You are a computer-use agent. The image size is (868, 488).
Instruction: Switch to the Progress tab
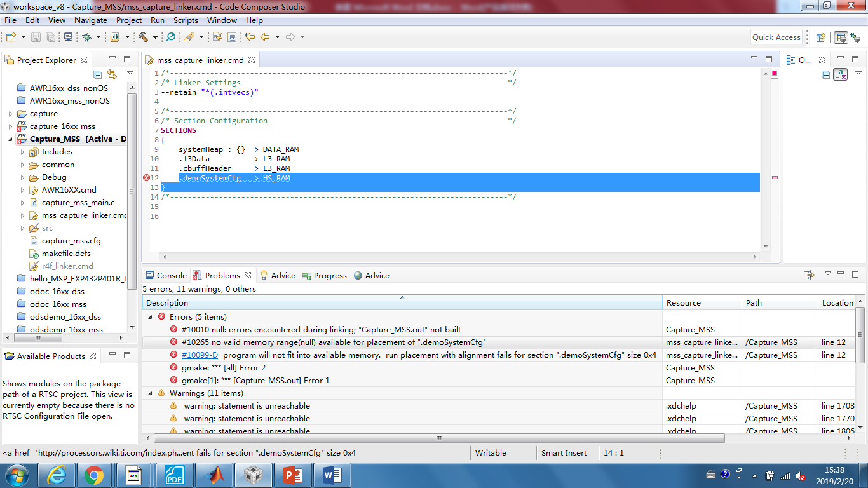tap(325, 275)
